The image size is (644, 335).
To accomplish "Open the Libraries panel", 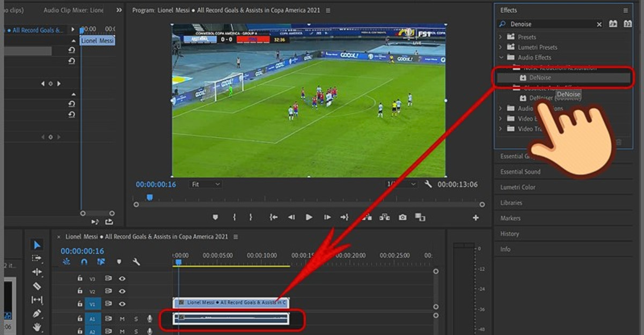I will [x=511, y=203].
